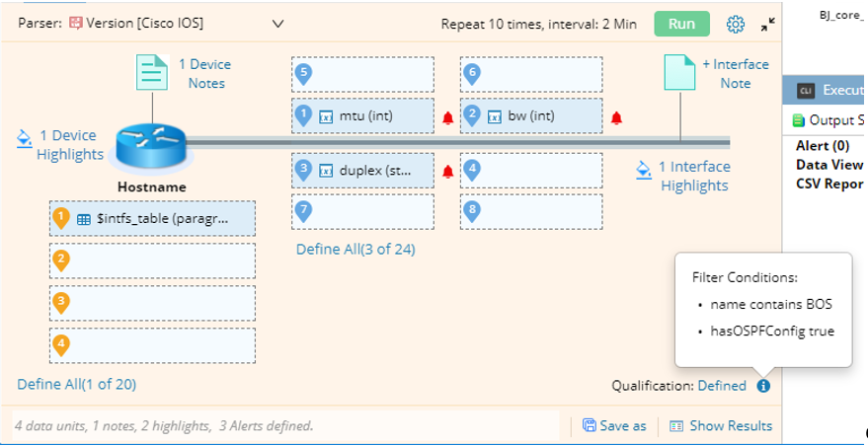
Task: Click the 'hasOSPFConfig true' filter condition
Action: 772,331
